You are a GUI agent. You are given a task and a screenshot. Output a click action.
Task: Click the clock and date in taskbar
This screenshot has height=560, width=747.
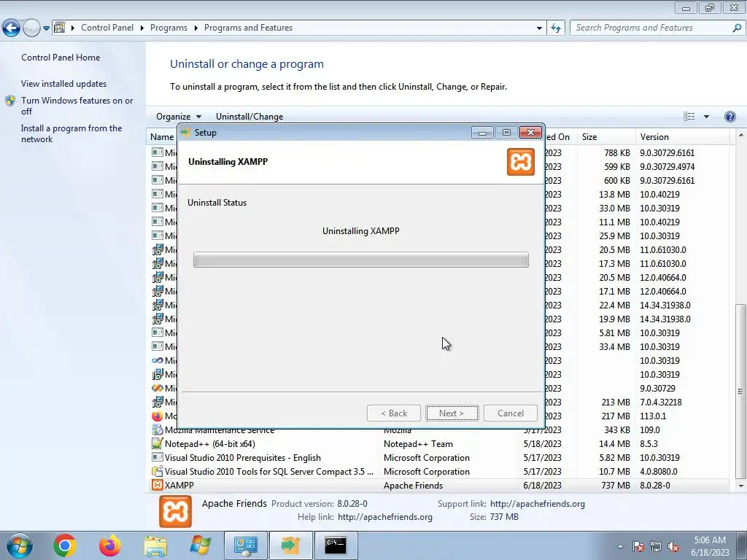click(710, 546)
